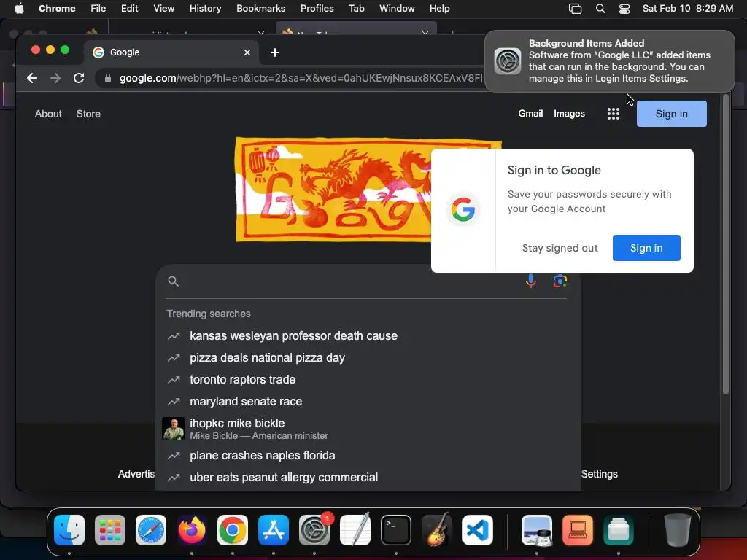
Task: Click the screen mirroring menu bar icon
Action: click(575, 9)
